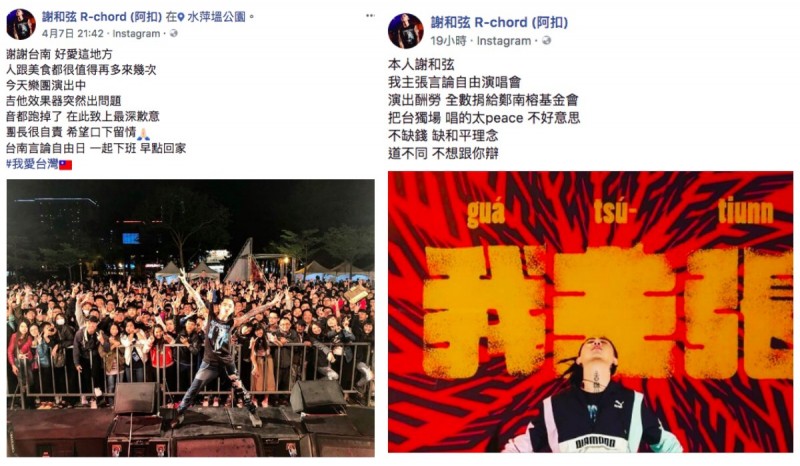Open the three-dot options menu on the left post
The width and height of the screenshot is (800, 466).
370,16
